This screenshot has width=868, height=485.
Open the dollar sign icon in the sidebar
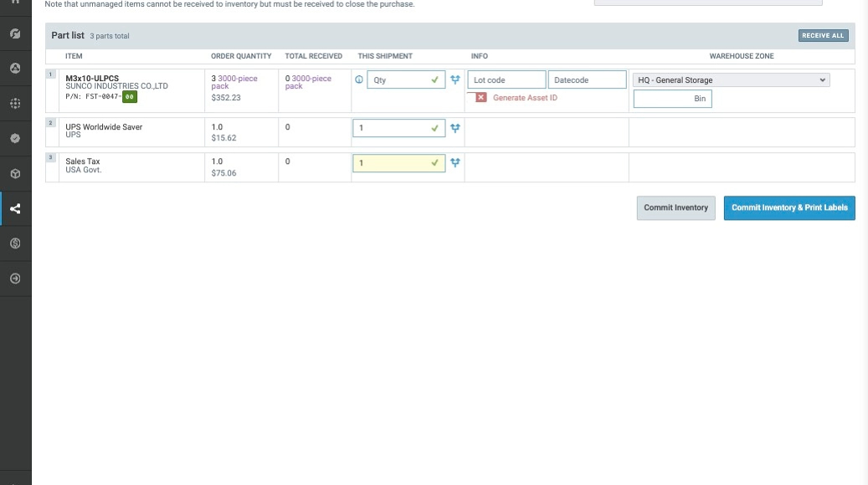point(15,243)
